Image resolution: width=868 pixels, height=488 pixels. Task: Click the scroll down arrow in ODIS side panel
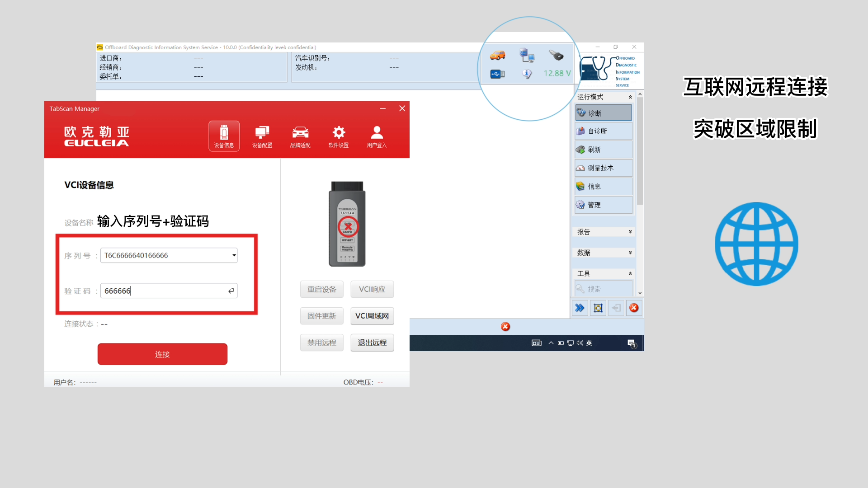pyautogui.click(x=640, y=293)
